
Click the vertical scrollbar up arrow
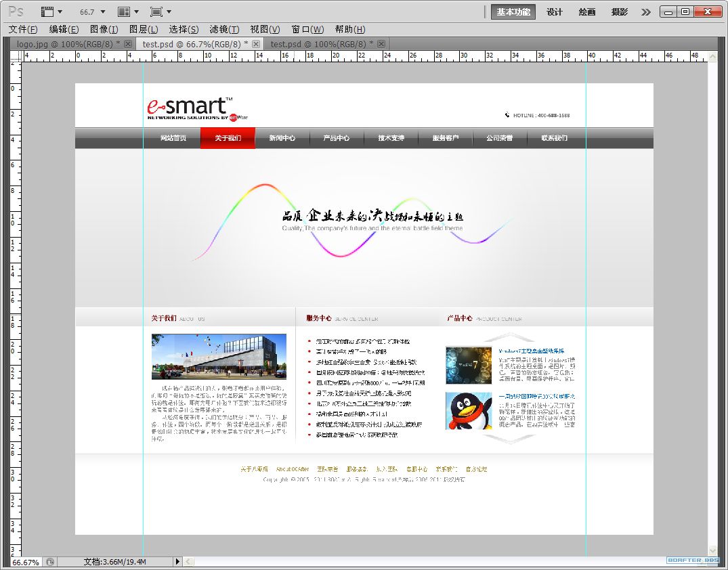[712, 56]
